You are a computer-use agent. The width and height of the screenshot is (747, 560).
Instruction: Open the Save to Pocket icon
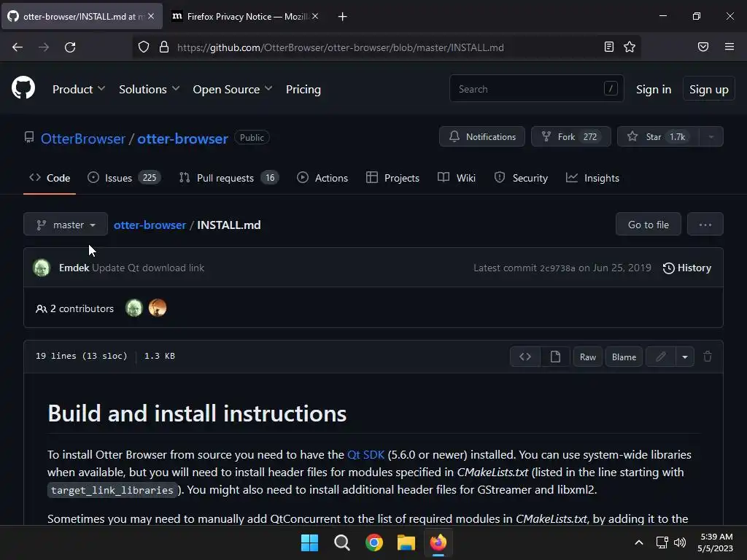tap(703, 47)
